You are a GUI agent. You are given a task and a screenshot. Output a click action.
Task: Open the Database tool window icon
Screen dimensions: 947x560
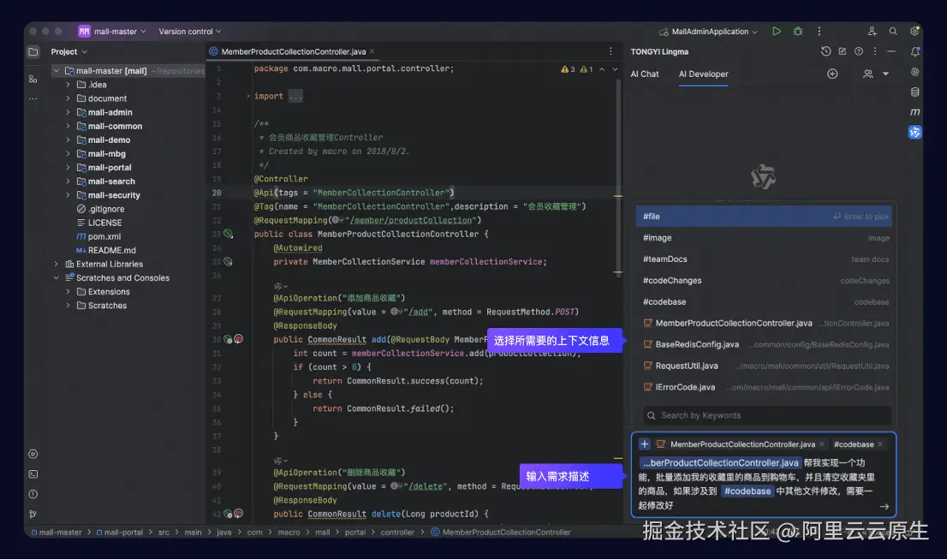pos(915,92)
